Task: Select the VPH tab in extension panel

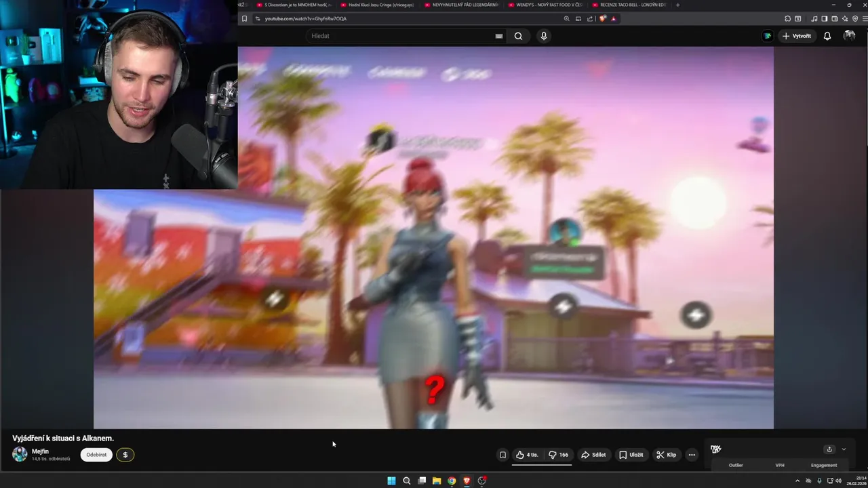Action: [780, 466]
